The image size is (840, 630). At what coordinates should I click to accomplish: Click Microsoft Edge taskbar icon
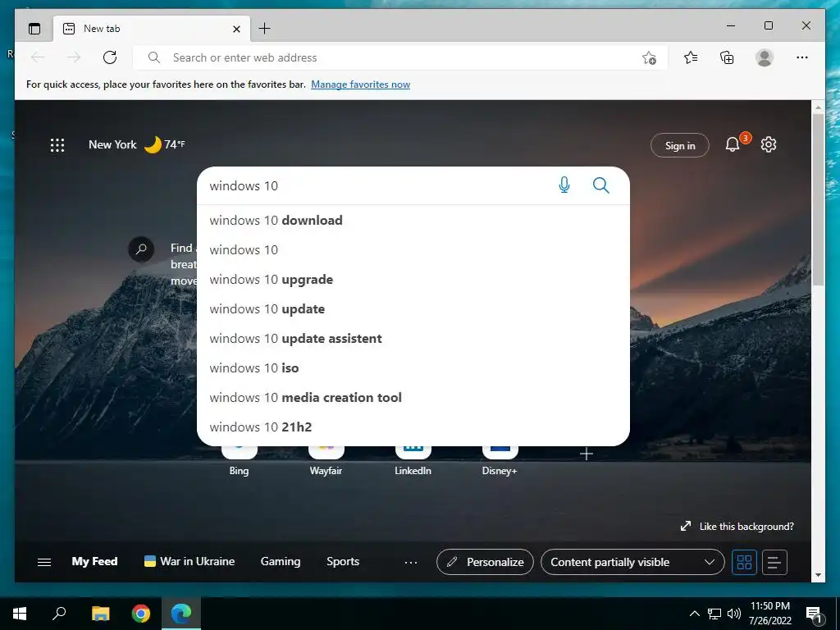coord(181,614)
